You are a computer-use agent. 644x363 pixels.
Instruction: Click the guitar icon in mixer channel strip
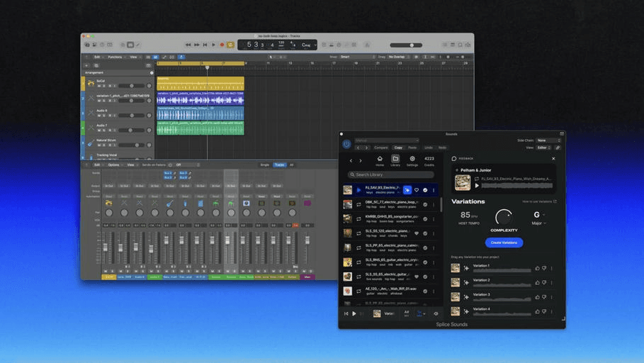pos(170,203)
